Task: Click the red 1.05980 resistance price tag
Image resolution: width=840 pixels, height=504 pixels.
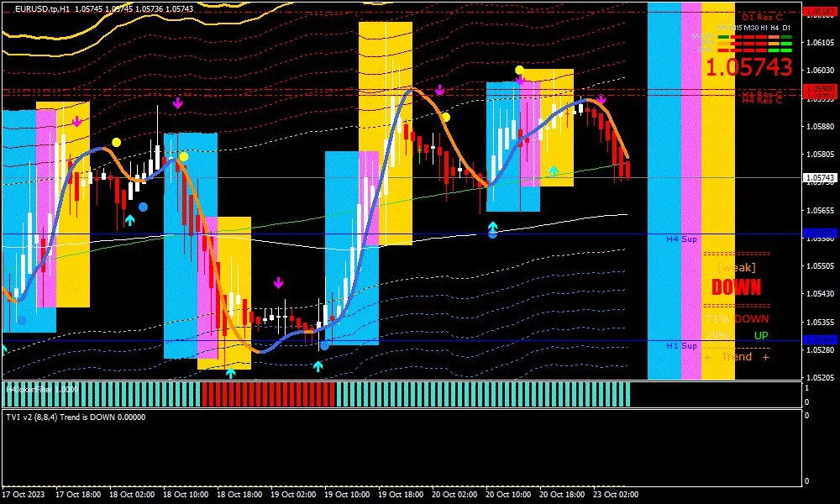Action: (820, 88)
